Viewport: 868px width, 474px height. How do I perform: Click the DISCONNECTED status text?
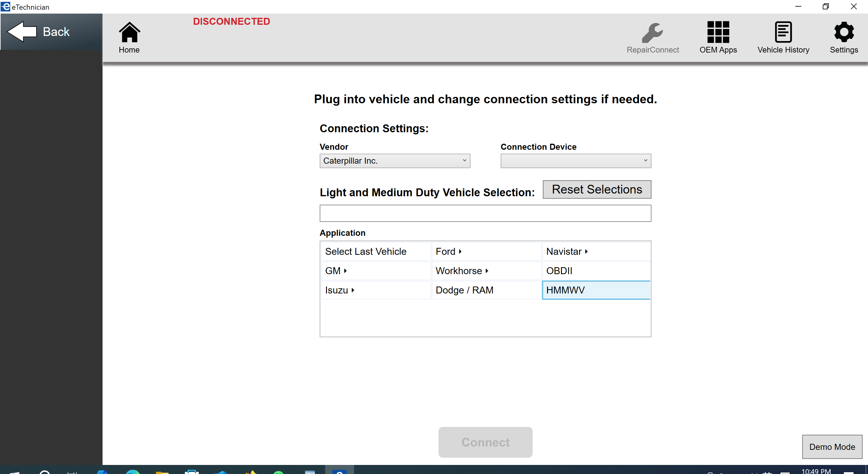(x=232, y=21)
